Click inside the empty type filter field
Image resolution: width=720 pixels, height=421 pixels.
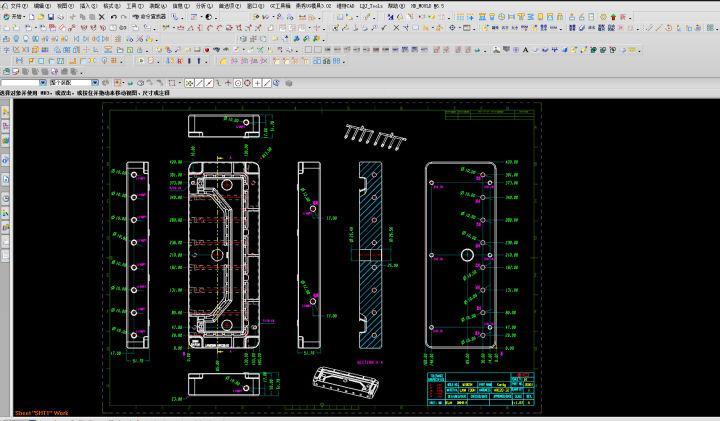click(20, 83)
